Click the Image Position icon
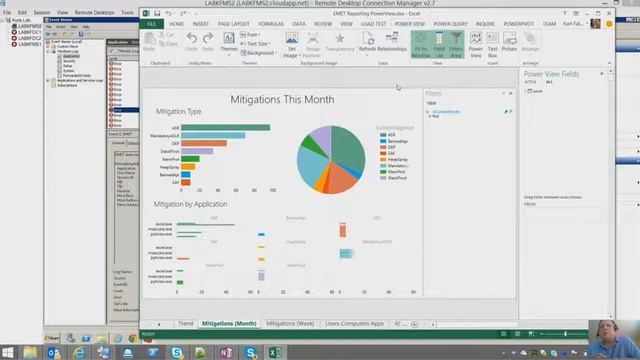Viewport: 640px width, 360px height. pos(313,38)
